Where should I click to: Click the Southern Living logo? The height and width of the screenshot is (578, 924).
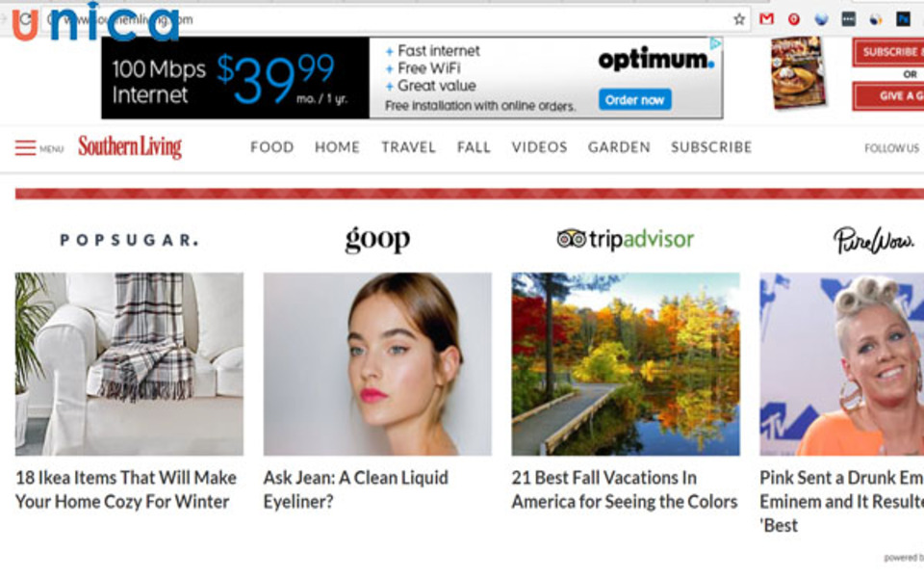pos(130,146)
